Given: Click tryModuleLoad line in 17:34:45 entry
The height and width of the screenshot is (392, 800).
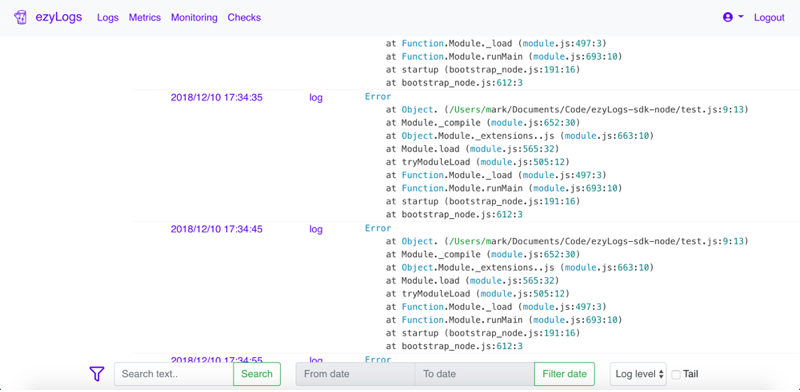Looking at the screenshot, I should pyautogui.click(x=478, y=293).
